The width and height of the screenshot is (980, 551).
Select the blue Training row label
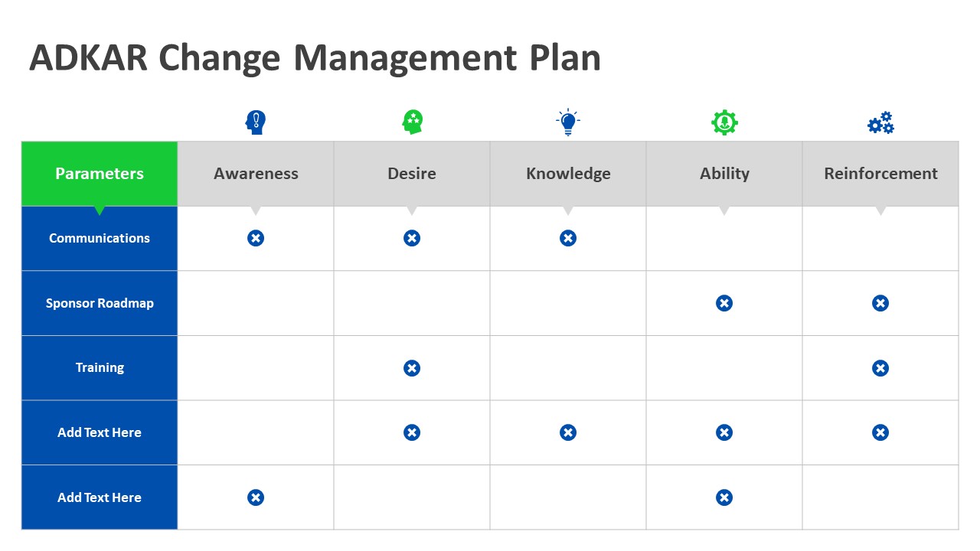[x=100, y=367]
